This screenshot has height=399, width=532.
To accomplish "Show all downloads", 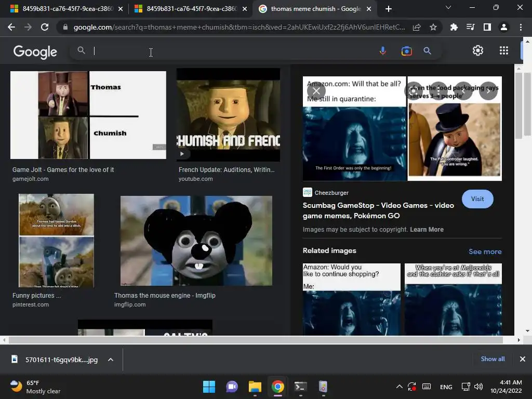I will pyautogui.click(x=493, y=359).
